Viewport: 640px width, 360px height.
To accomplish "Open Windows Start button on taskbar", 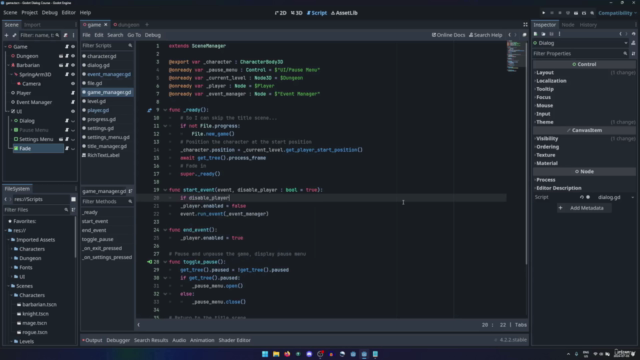I will point(265,354).
